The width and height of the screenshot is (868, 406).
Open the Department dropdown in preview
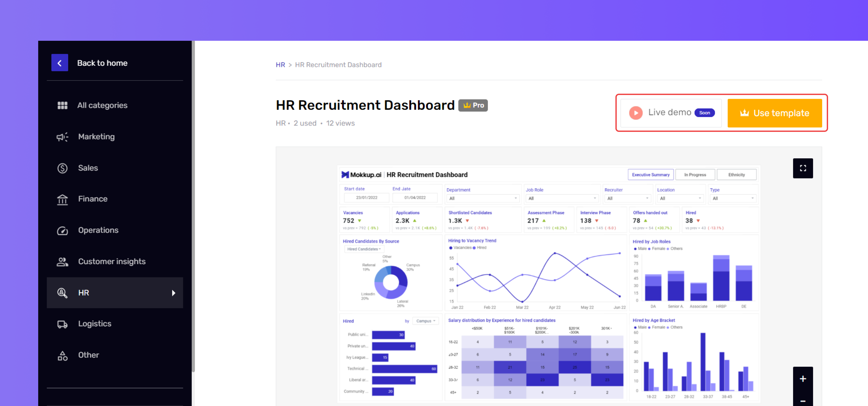482,198
